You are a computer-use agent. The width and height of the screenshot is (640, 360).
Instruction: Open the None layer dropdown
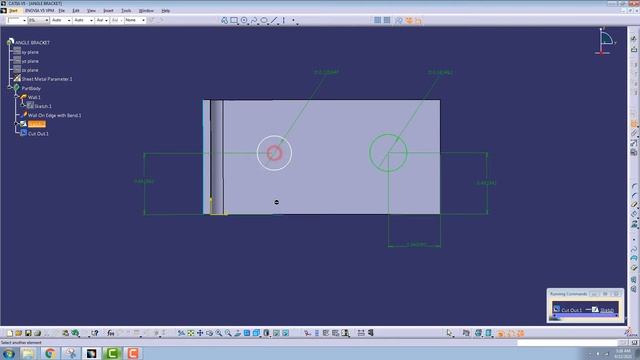(x=135, y=20)
